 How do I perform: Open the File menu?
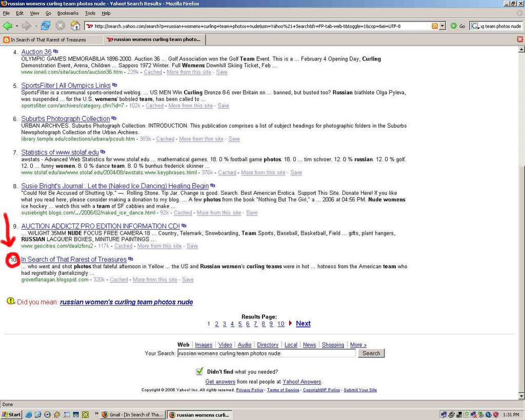[x=6, y=13]
